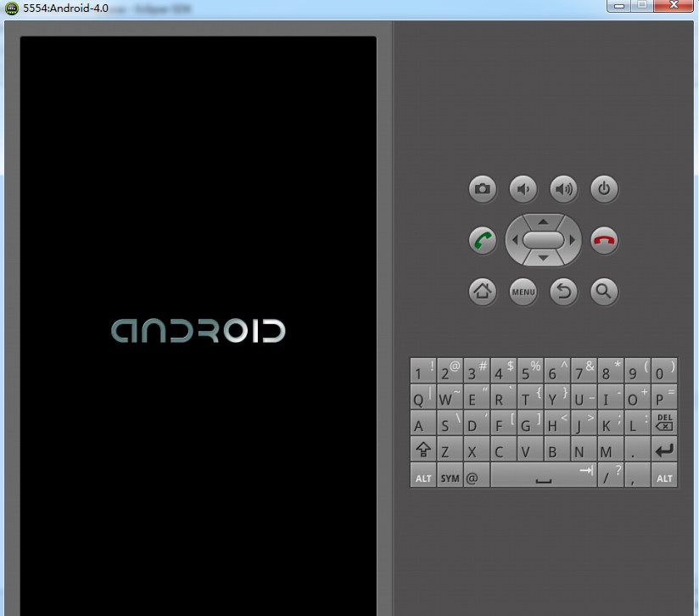Click the camera button on emulator
The height and width of the screenshot is (616, 699).
coord(483,189)
